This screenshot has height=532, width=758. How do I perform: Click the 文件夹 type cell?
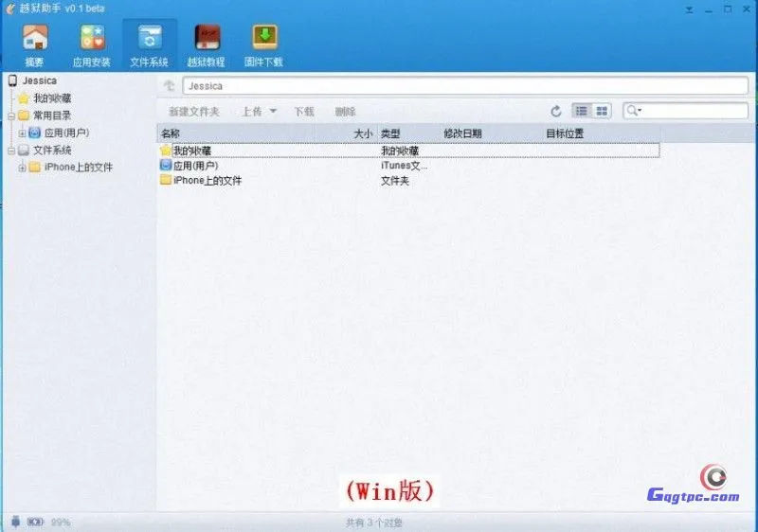[395, 181]
